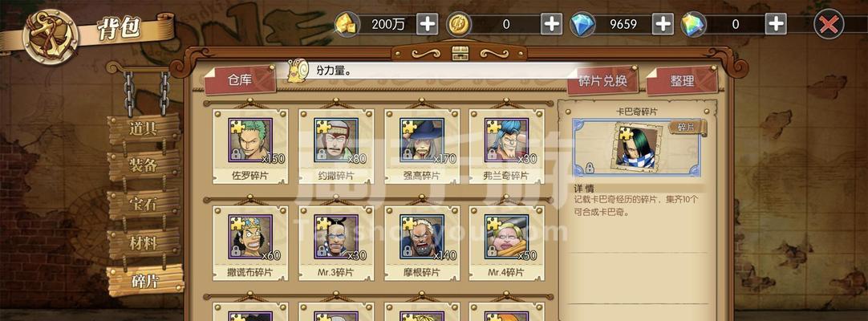The image size is (868, 321).
Task: Select the 强高碎片 item icon
Action: (422, 140)
